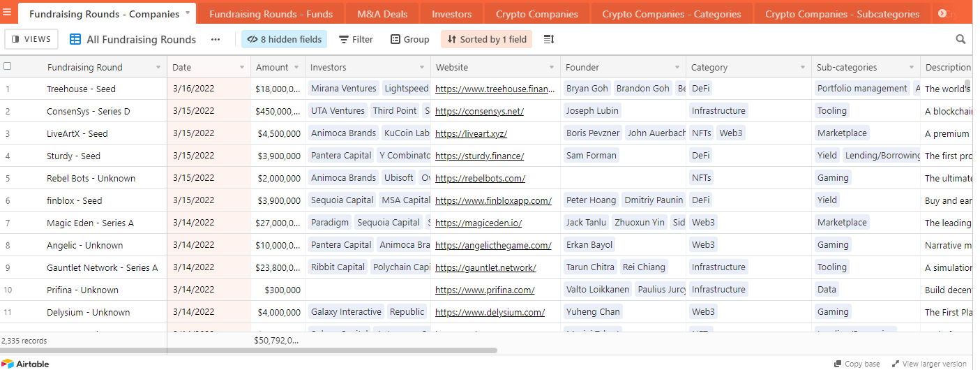This screenshot has height=370, width=980.
Task: Expand Investors column header dropdown
Action: (421, 68)
